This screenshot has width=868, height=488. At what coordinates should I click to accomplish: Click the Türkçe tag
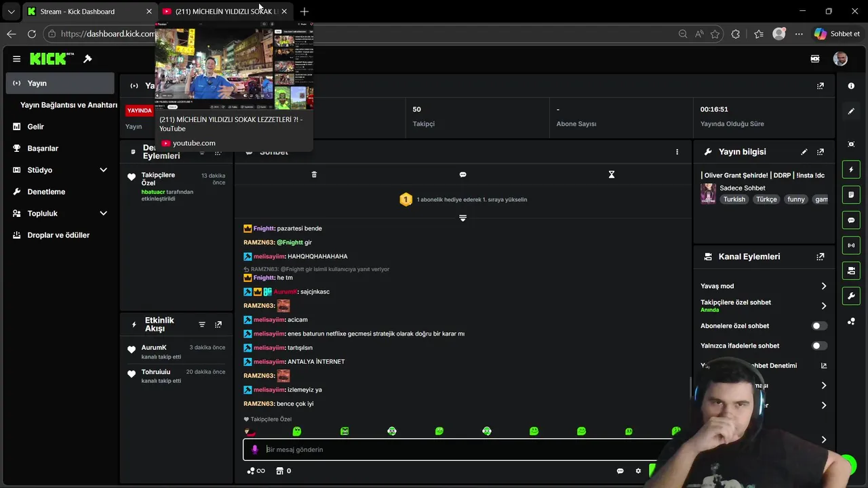tap(766, 199)
